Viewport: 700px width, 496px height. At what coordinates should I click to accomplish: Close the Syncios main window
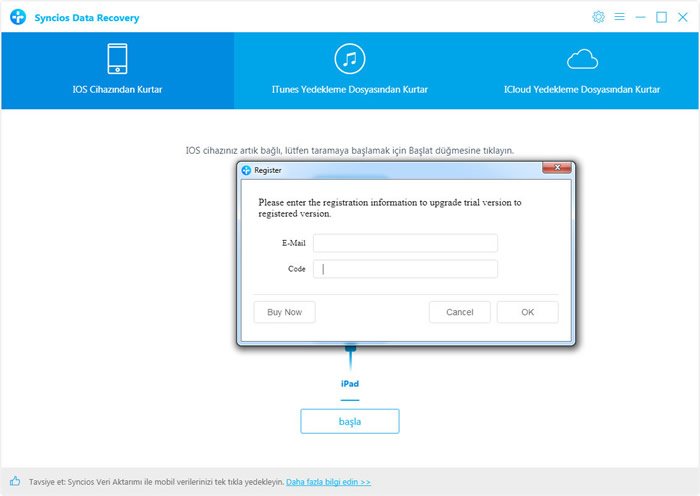[683, 17]
